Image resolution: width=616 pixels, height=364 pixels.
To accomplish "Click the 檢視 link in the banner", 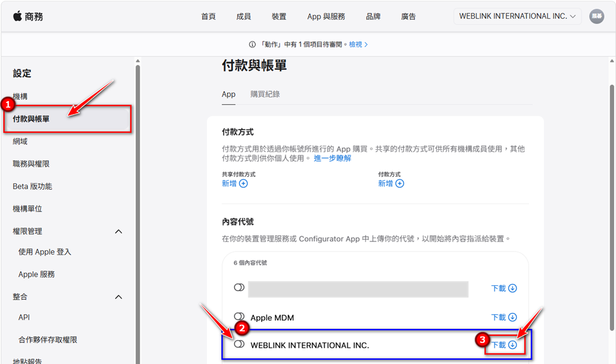I will tap(358, 45).
